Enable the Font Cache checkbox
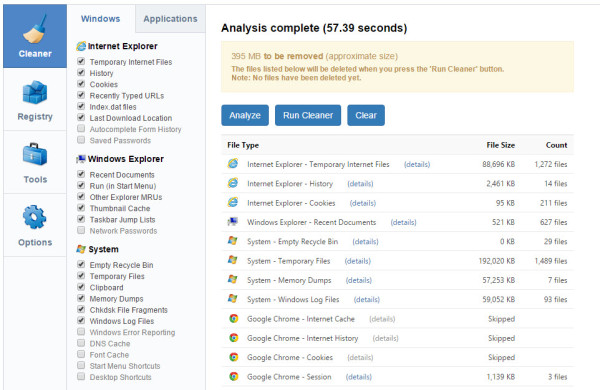The height and width of the screenshot is (390, 600). 81,354
